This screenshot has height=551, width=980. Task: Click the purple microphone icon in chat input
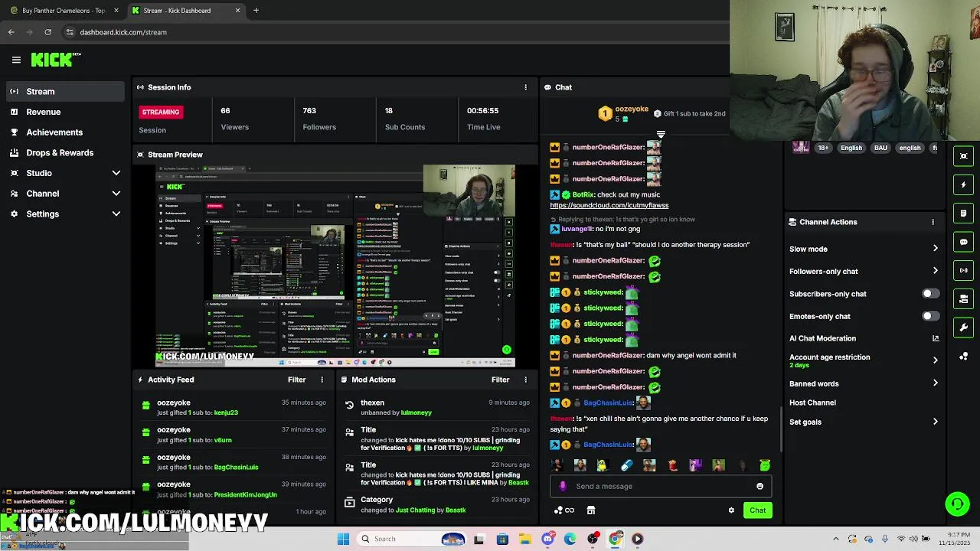tap(563, 486)
